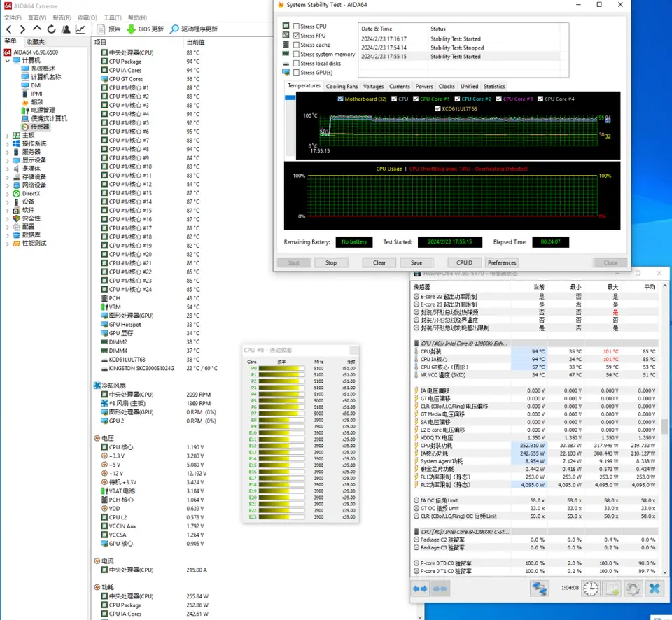
Task: Enable the Stress CPU checkbox
Action: pyautogui.click(x=296, y=26)
